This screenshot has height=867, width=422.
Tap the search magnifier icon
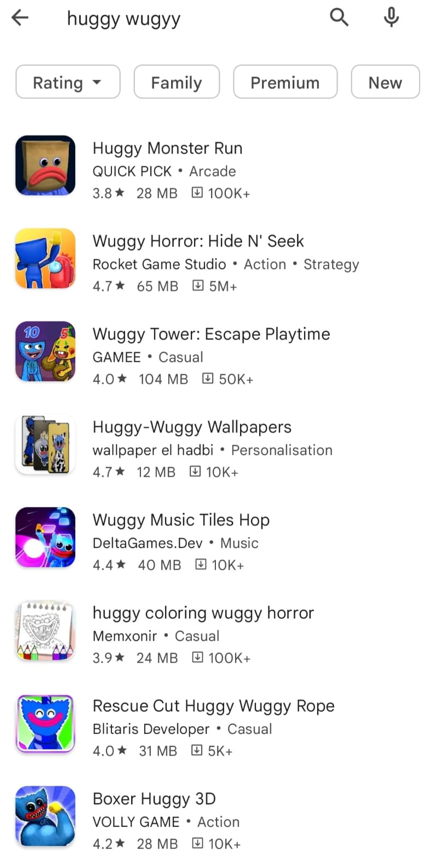tap(339, 18)
